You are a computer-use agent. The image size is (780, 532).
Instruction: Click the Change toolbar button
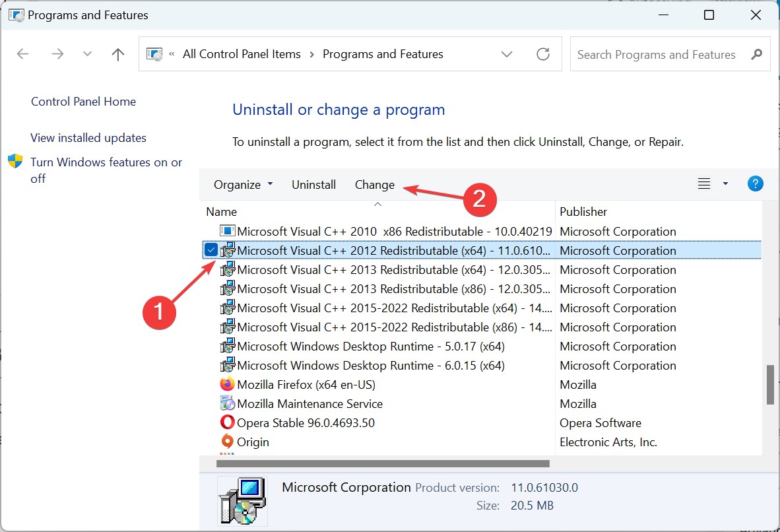(x=375, y=185)
